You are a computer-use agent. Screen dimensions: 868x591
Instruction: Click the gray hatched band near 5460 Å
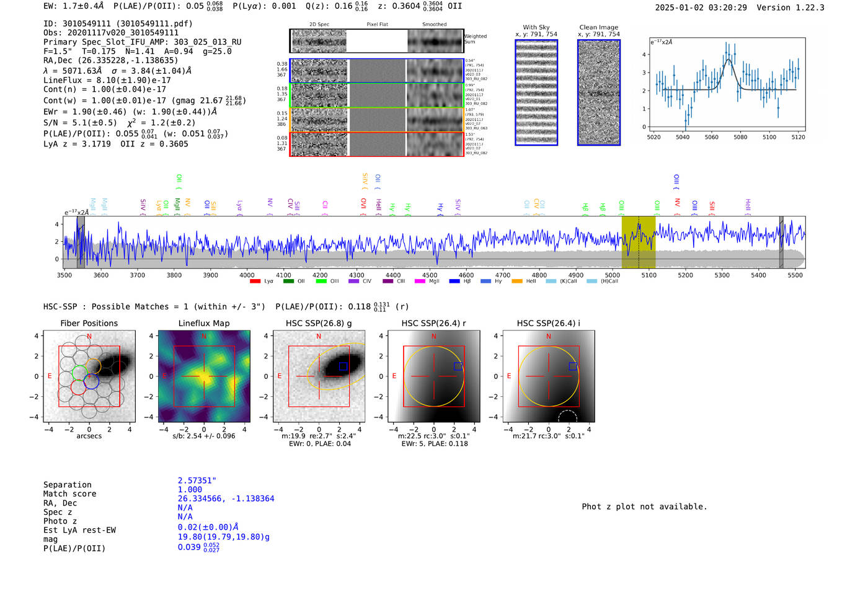[x=781, y=242]
